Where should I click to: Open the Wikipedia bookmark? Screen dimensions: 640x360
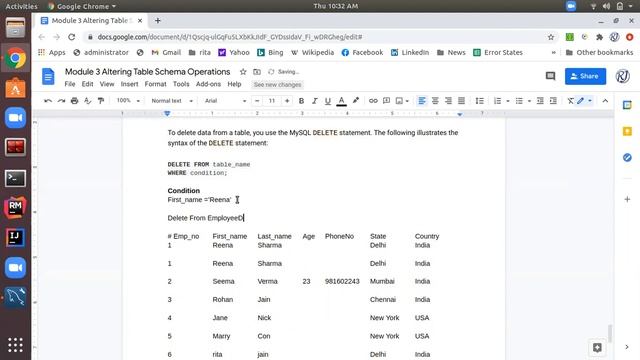coord(313,52)
